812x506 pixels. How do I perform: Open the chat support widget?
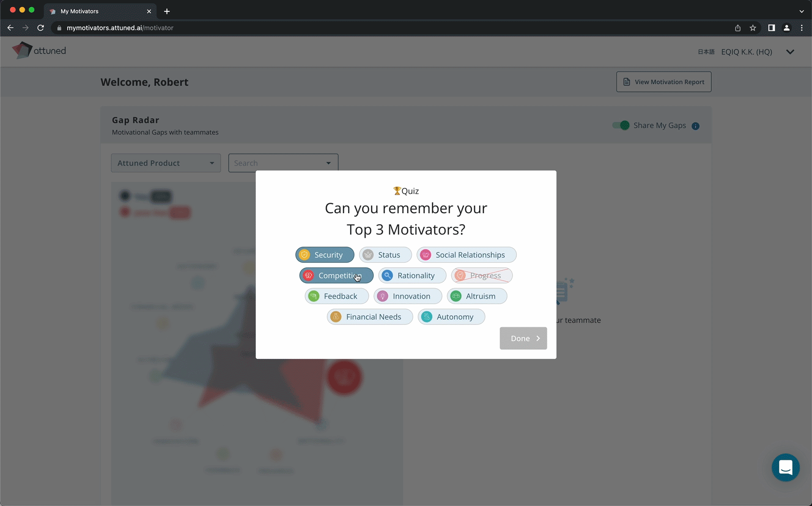point(785,467)
